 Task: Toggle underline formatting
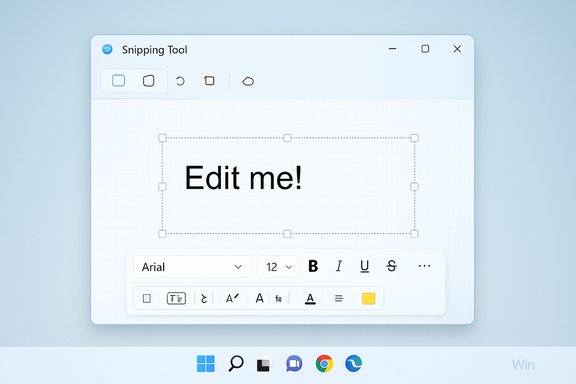pos(364,266)
